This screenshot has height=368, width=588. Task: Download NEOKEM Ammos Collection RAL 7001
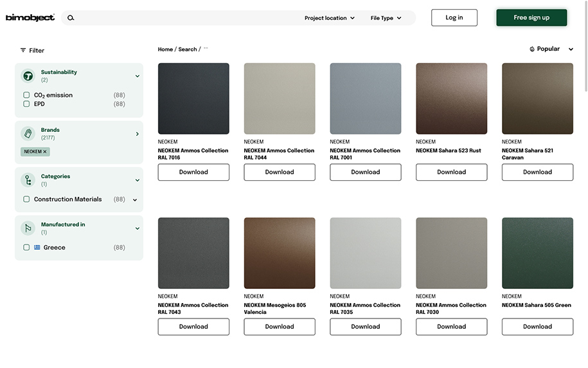point(366,172)
